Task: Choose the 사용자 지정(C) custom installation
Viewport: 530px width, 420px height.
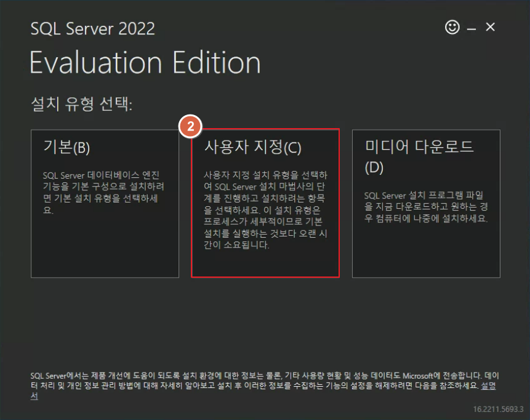Action: click(265, 203)
